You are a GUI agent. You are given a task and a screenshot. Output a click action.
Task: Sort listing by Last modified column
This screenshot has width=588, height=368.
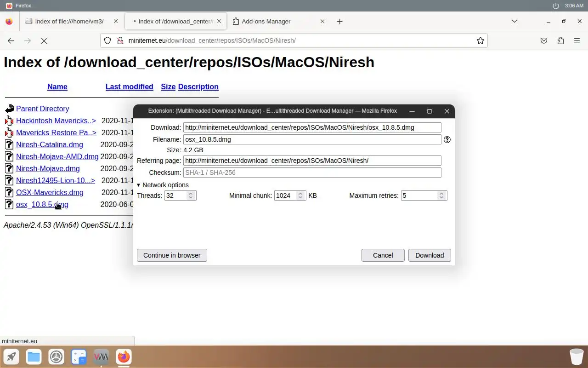click(x=130, y=87)
